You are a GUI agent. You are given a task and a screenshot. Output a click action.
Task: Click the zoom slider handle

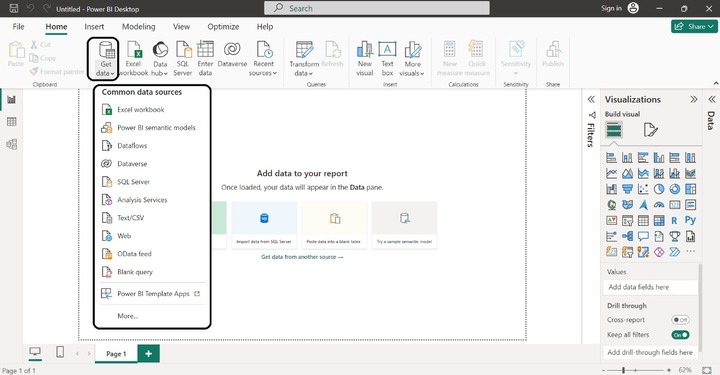click(x=623, y=370)
